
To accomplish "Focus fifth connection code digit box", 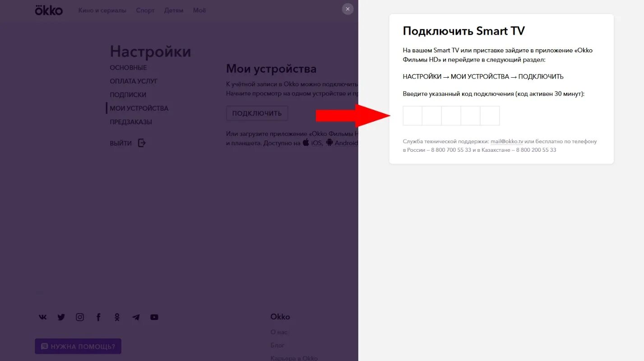I will coord(490,116).
